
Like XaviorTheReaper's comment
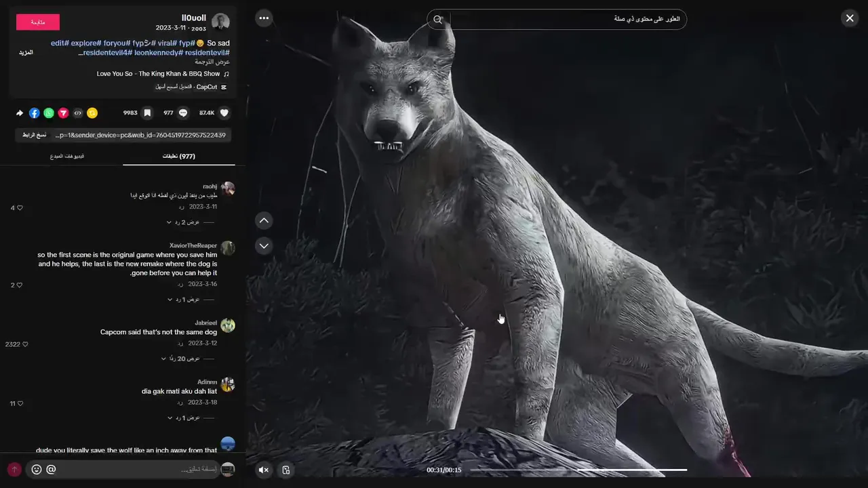tap(20, 285)
